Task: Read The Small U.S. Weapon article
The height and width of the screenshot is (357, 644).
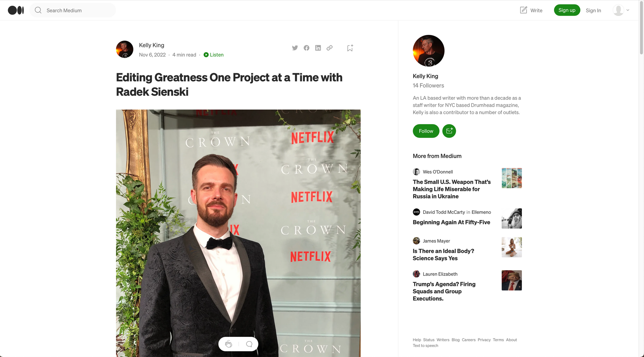Action: coord(452,189)
